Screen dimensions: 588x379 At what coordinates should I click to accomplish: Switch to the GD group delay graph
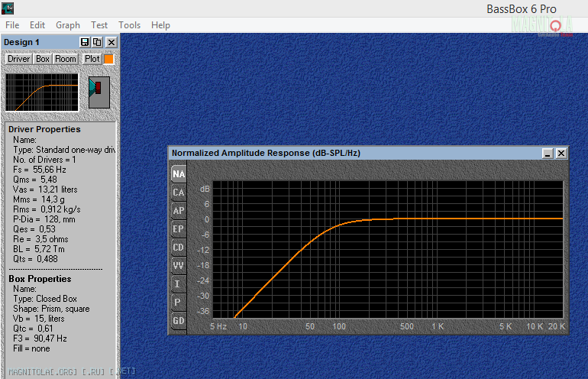click(179, 321)
